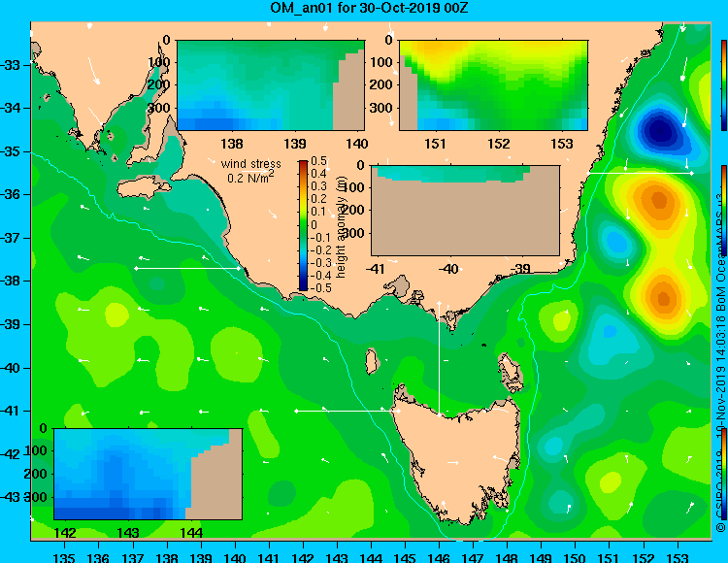Click the title 'OM_an01 for 30-Oct-2019 00Z'

[369, 8]
